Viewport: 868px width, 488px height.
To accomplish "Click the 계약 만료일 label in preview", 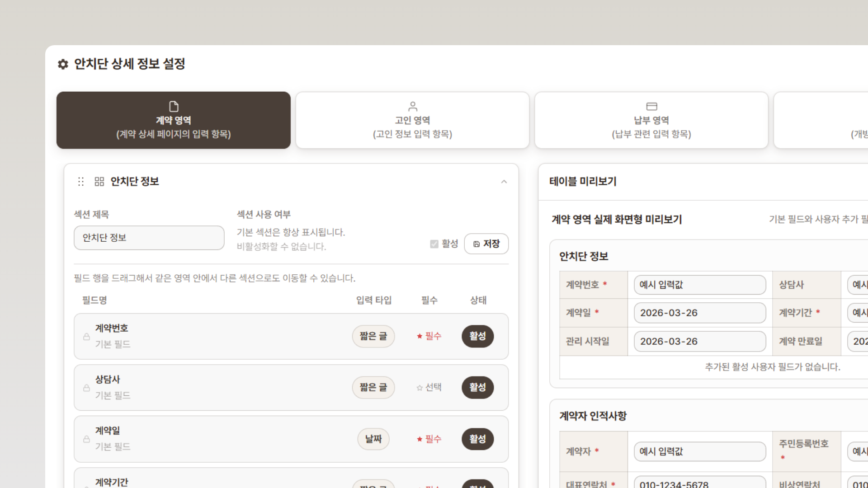I will 800,341.
